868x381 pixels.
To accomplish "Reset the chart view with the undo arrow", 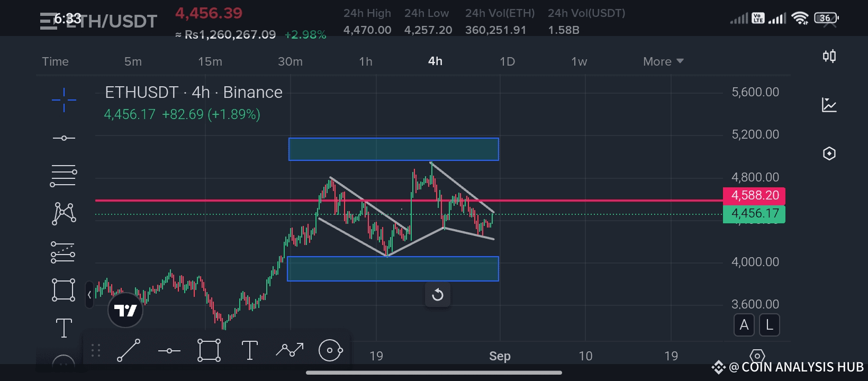I will tap(438, 295).
